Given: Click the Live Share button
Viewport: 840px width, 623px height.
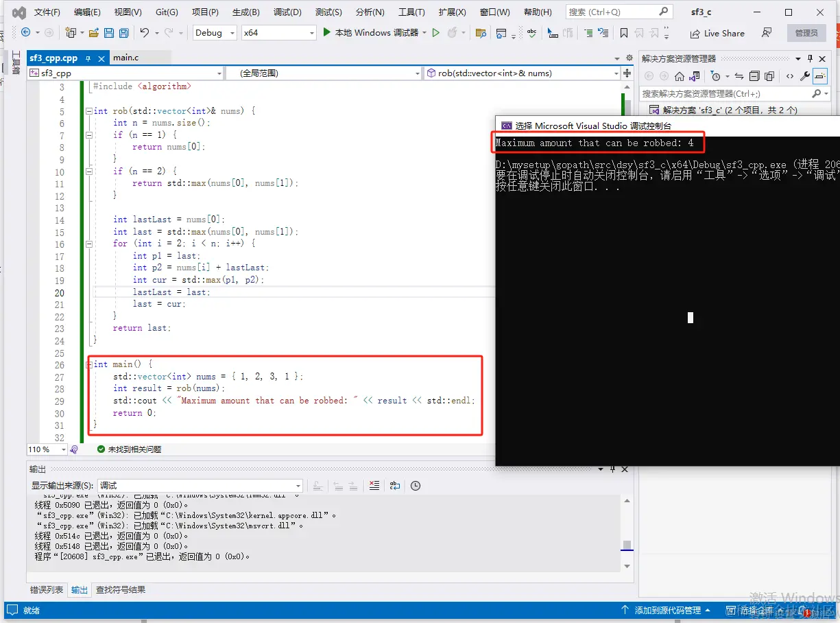Looking at the screenshot, I should click(x=717, y=33).
